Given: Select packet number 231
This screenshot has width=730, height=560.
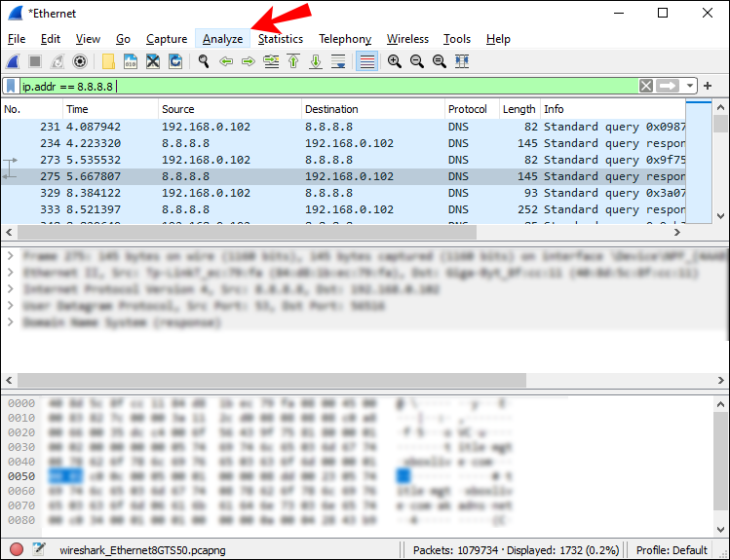Looking at the screenshot, I should (x=343, y=127).
